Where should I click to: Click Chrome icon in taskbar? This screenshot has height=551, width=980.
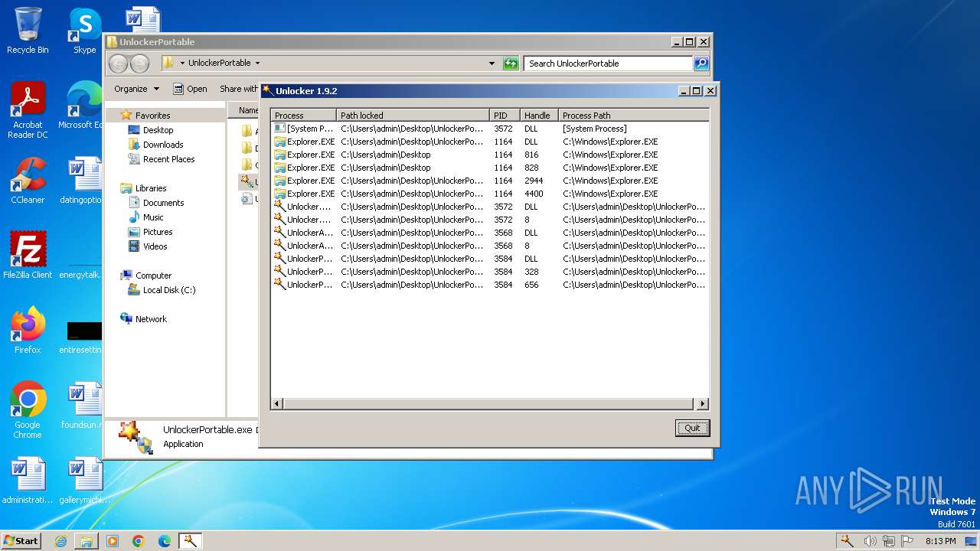click(x=139, y=541)
